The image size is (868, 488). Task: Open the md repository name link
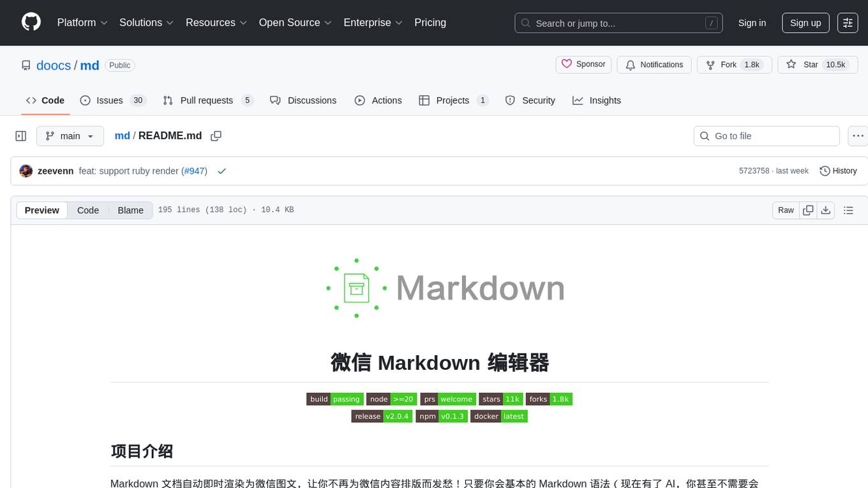tap(89, 65)
